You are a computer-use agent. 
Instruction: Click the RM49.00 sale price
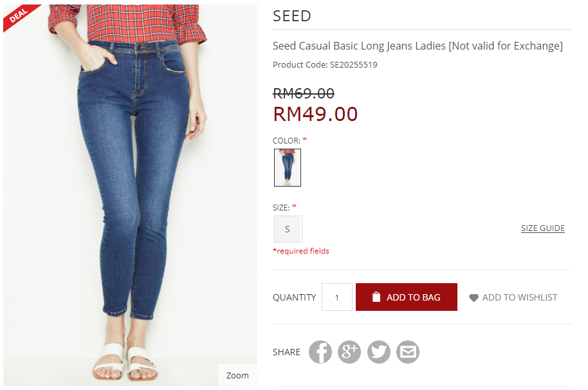point(315,114)
